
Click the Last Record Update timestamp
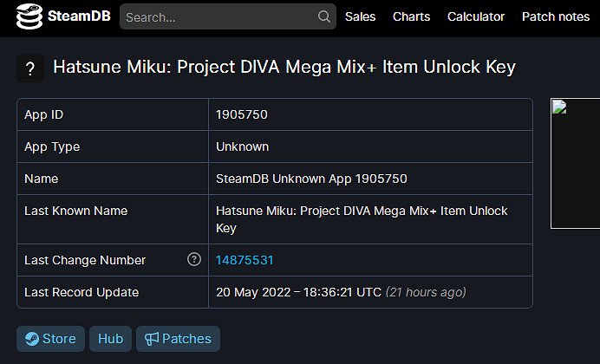(298, 292)
